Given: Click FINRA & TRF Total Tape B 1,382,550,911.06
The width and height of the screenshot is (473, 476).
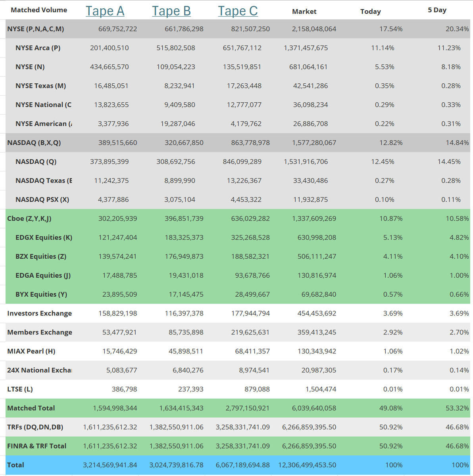Looking at the screenshot, I should pos(177,446).
